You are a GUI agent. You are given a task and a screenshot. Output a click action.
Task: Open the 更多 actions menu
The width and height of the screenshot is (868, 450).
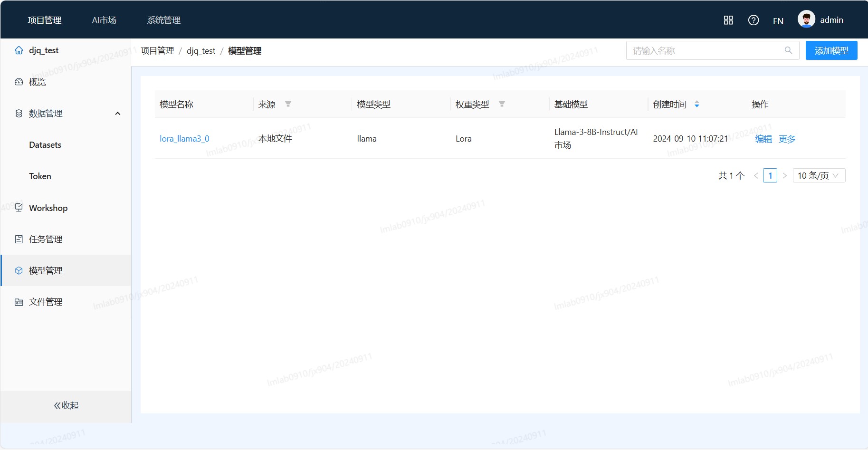click(x=787, y=139)
